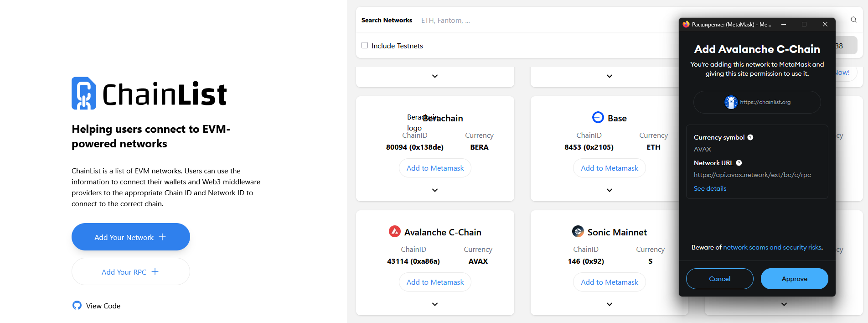Click the Avalanche RPC URL text
The image size is (868, 323).
click(x=753, y=175)
